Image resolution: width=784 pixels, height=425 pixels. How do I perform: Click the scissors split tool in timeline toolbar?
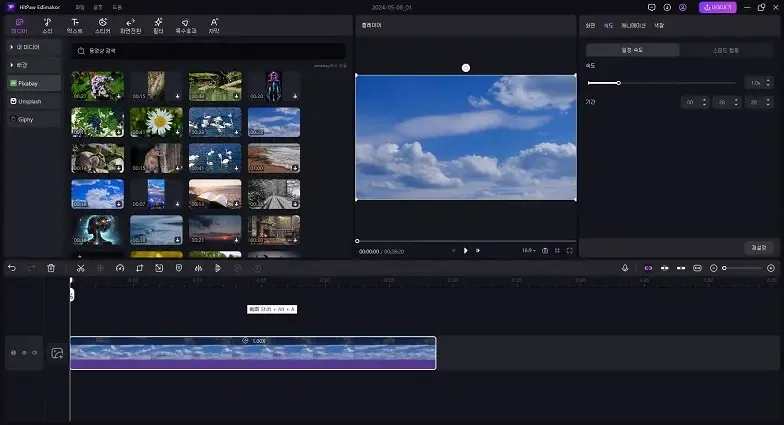[x=81, y=268]
